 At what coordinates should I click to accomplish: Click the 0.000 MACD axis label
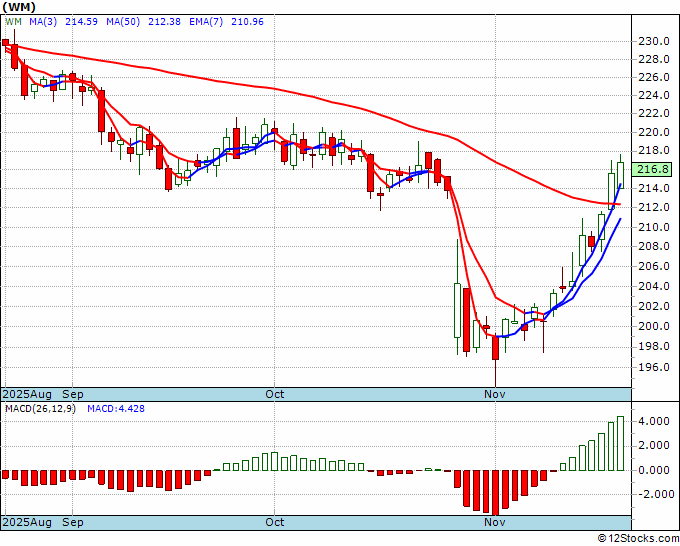click(656, 470)
